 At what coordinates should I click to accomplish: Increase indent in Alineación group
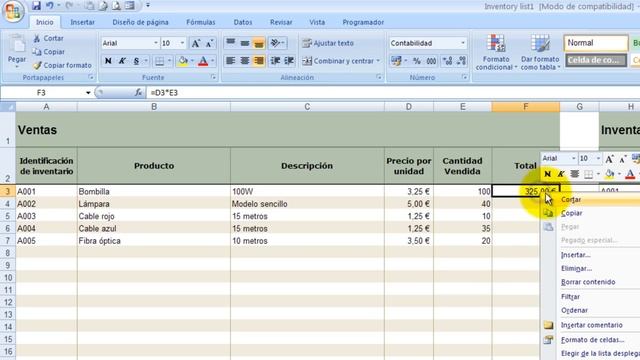[289, 61]
